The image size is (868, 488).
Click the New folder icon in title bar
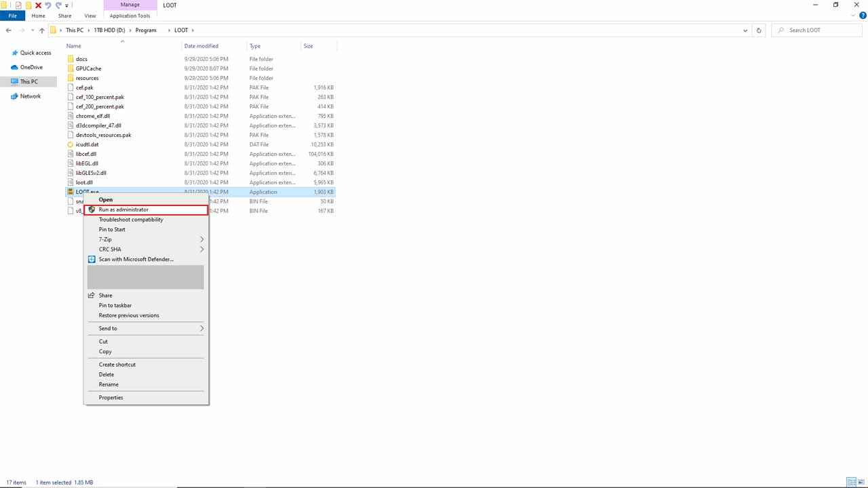28,5
